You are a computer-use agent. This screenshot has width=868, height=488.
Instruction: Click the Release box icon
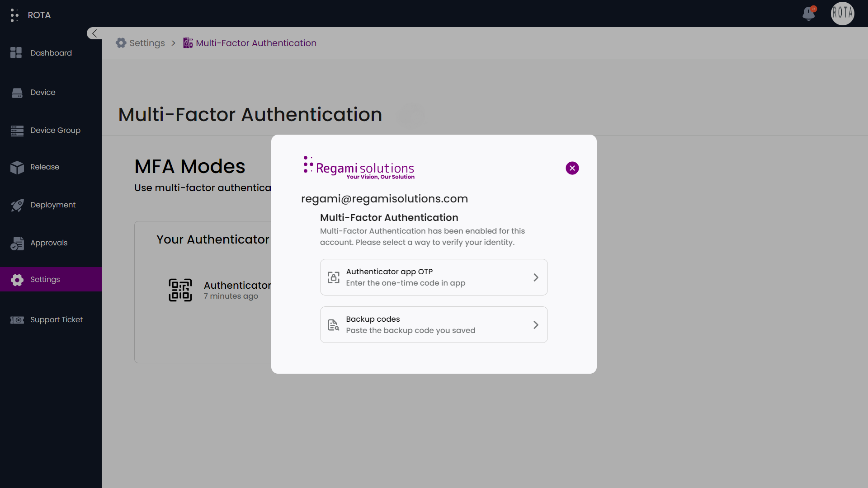coord(17,167)
